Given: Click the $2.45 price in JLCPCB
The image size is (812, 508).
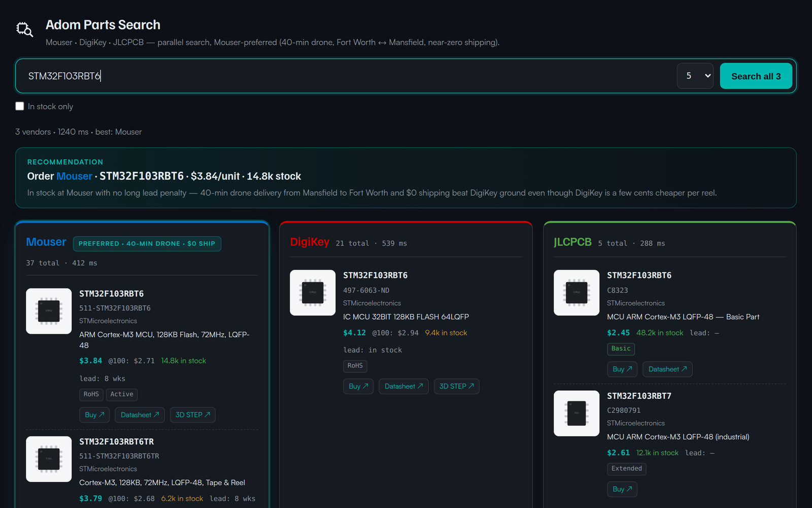Looking at the screenshot, I should pyautogui.click(x=618, y=333).
